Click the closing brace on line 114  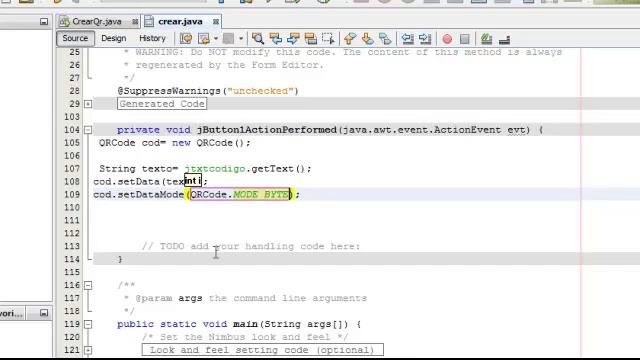[120, 259]
